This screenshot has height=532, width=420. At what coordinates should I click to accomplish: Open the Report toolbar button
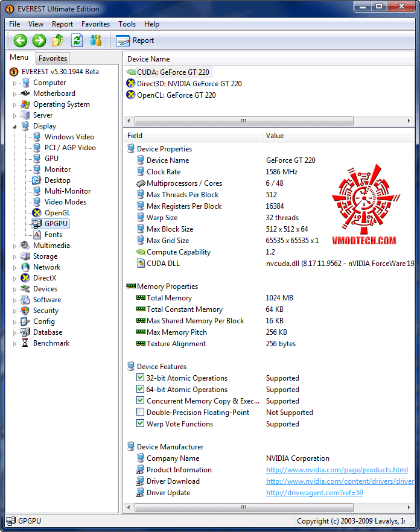(x=135, y=40)
